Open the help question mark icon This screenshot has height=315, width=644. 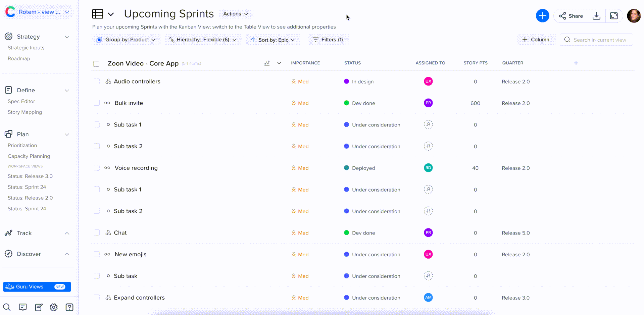(69, 307)
